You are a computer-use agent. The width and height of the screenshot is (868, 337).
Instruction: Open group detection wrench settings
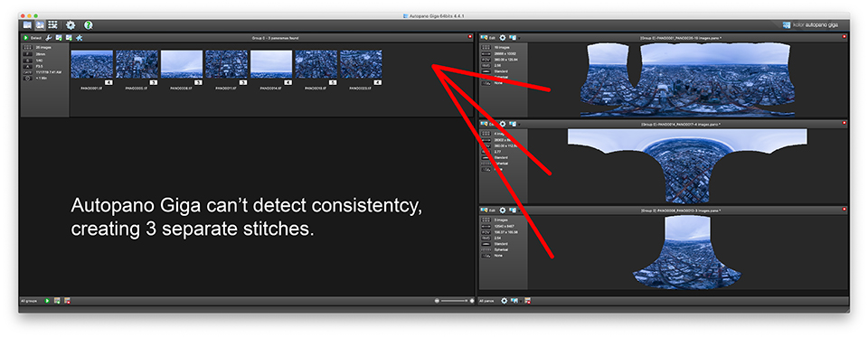[48, 38]
